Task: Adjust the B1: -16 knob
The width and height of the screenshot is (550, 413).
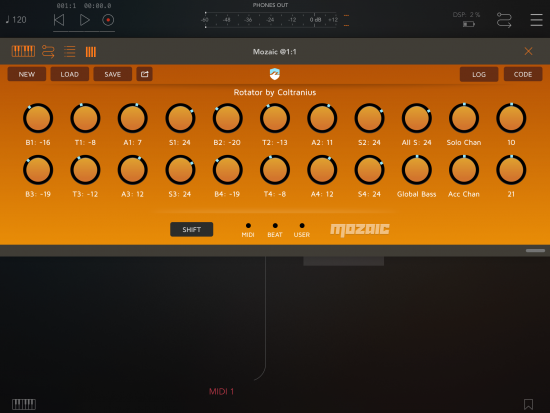Action: [x=38, y=118]
